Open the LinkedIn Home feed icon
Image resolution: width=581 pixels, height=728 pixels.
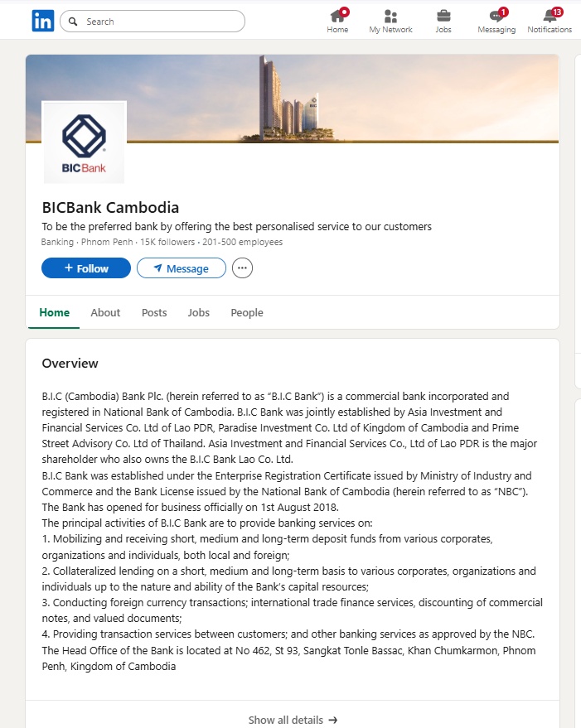click(x=337, y=17)
